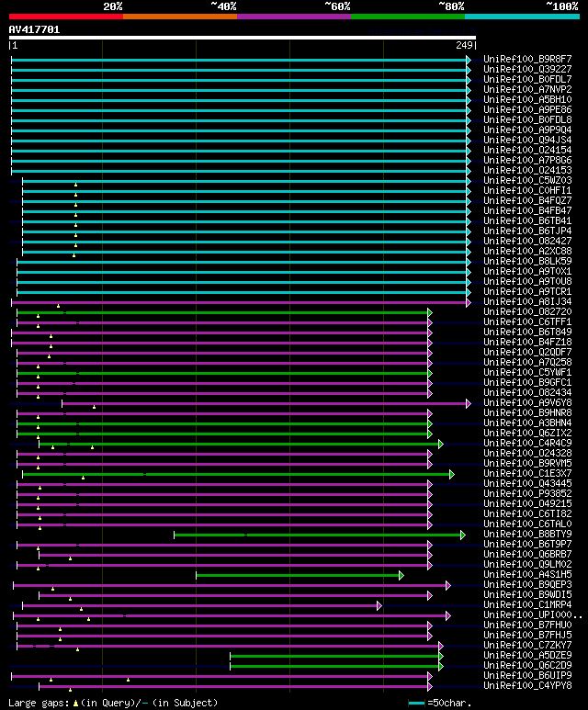Click the orange ~40% identity swatch
Viewport: 588px width, 710px height.
(180, 17)
